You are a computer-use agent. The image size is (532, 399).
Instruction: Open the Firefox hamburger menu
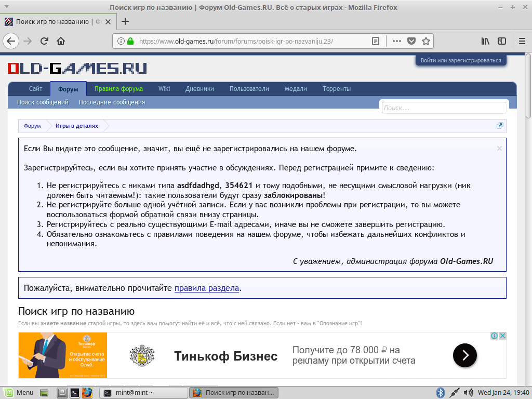coord(521,41)
